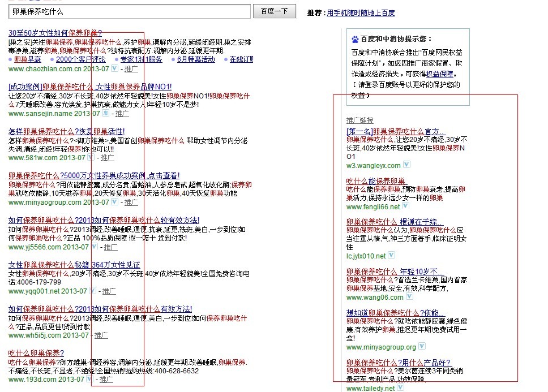Click the 百度一下 search button
This screenshot has width=548, height=392.
click(x=275, y=11)
